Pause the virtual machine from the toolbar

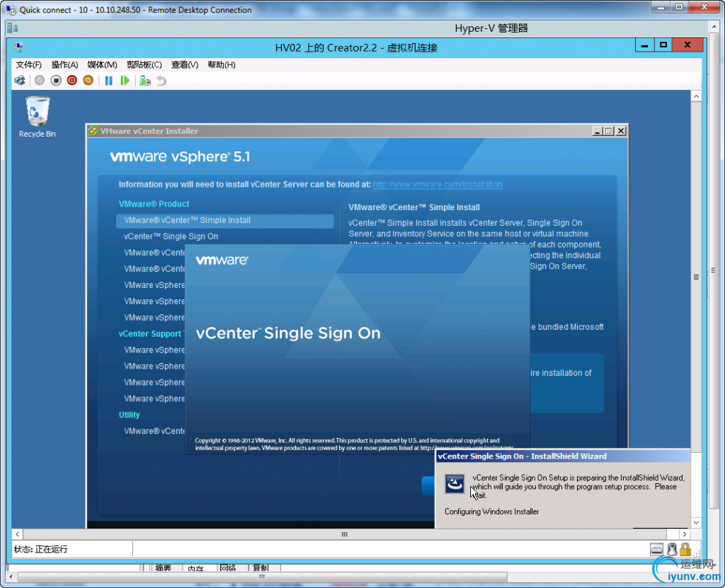108,81
